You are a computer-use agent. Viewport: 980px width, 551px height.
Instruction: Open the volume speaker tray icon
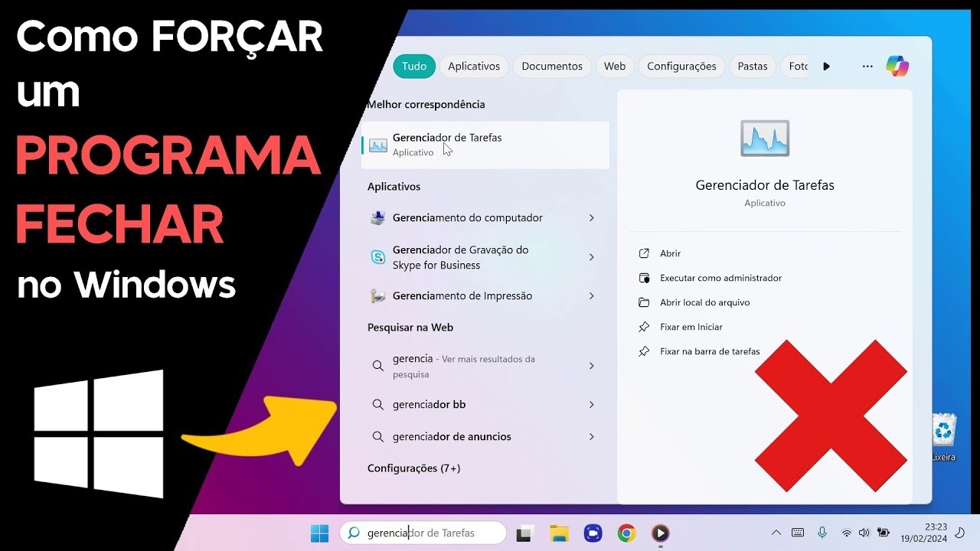pos(864,533)
